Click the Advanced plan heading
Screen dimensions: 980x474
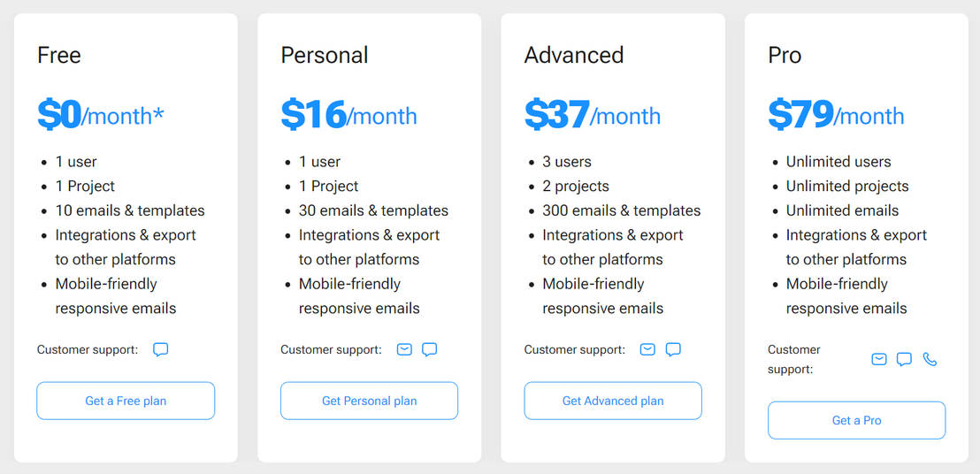[x=574, y=55]
